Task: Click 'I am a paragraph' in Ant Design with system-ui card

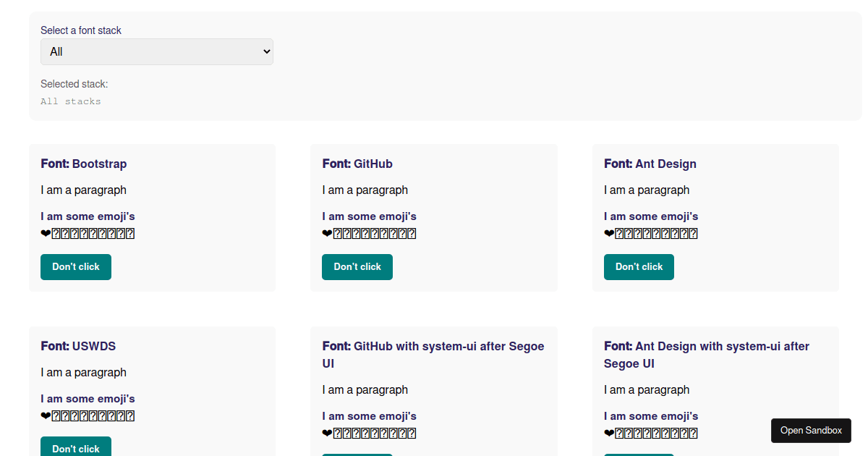Action: (x=647, y=390)
